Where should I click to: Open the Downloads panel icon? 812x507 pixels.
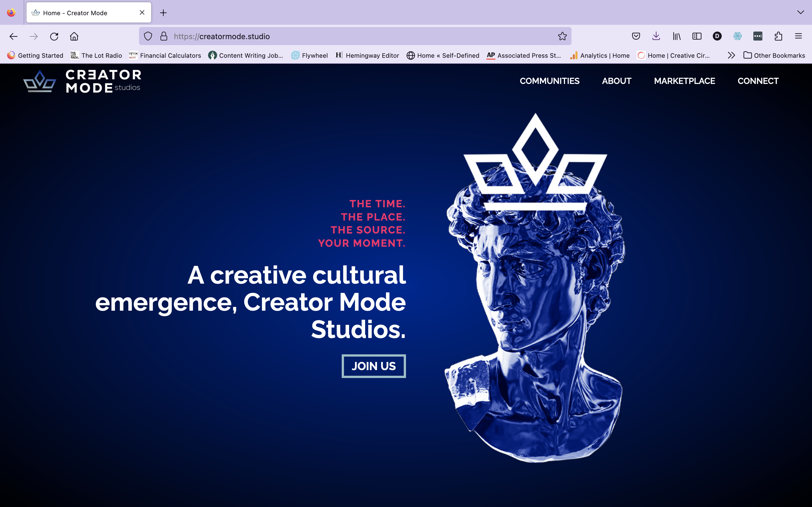coord(656,36)
